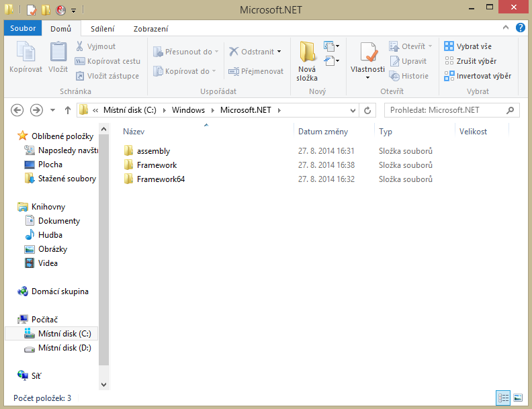Click quick access new folder icon
The image size is (532, 409).
(46, 10)
